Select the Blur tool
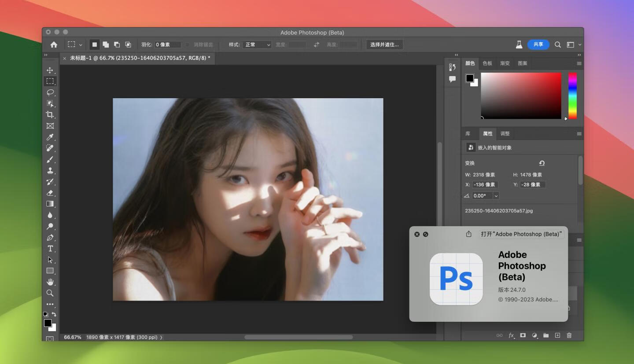The height and width of the screenshot is (364, 634). click(50, 215)
